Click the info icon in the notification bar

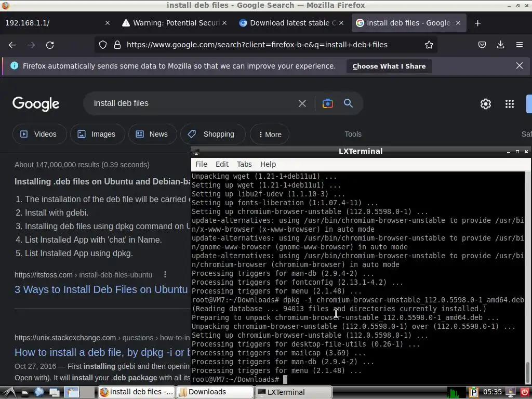coord(14,65)
